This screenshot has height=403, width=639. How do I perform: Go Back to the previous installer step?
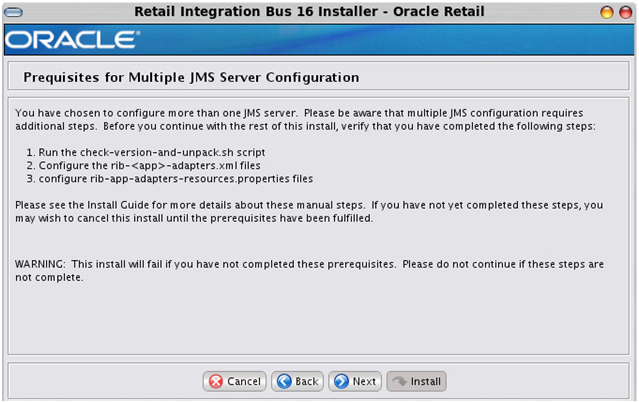pyautogui.click(x=297, y=381)
